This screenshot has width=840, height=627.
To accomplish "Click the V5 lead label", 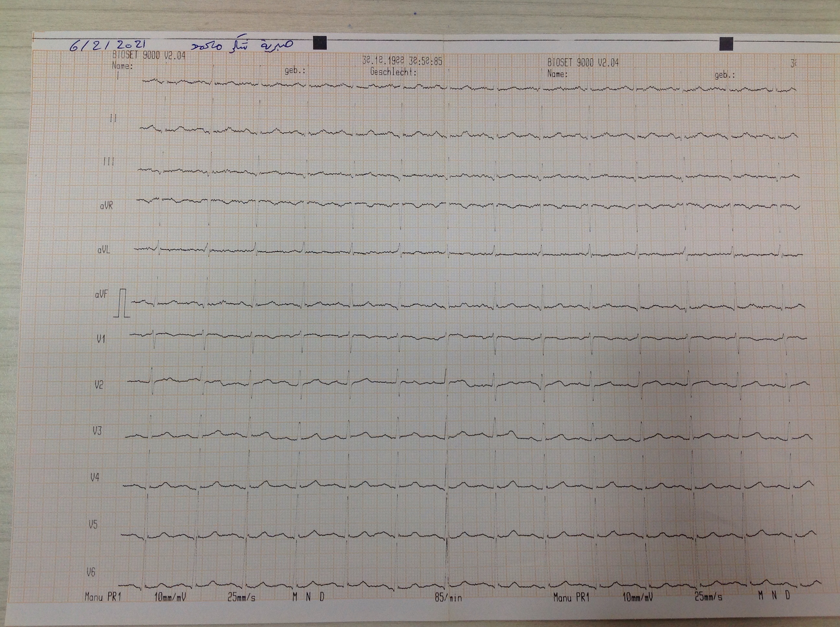I will 93,525.
